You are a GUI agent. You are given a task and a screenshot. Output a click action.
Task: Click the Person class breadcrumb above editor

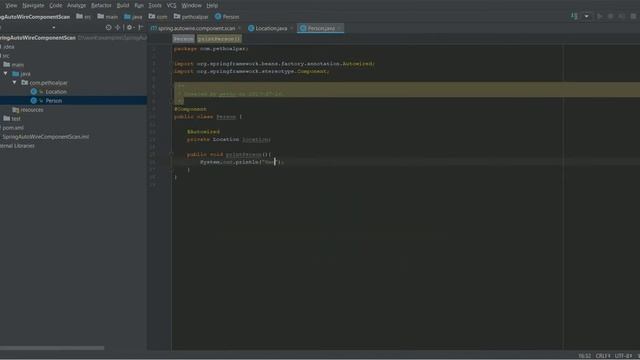[x=183, y=39]
